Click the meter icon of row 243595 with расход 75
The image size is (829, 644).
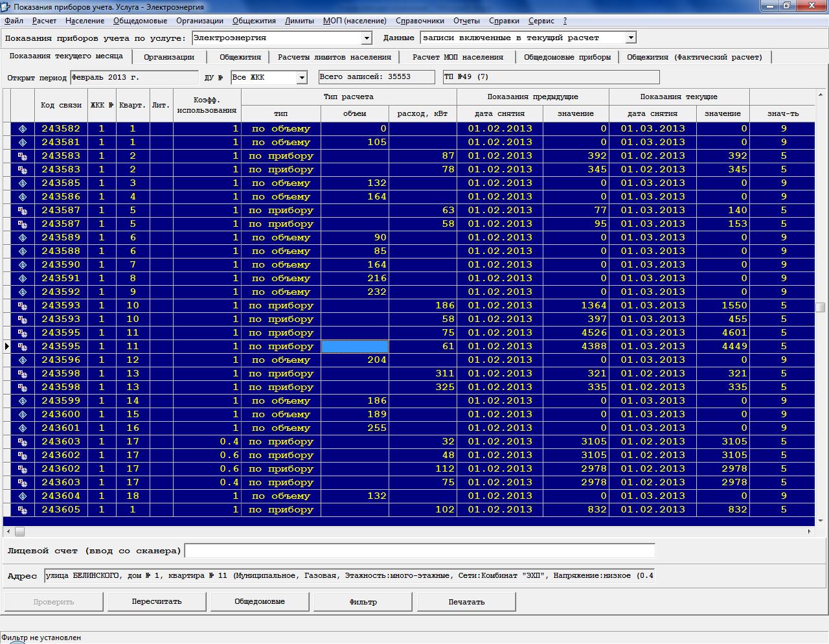22,333
